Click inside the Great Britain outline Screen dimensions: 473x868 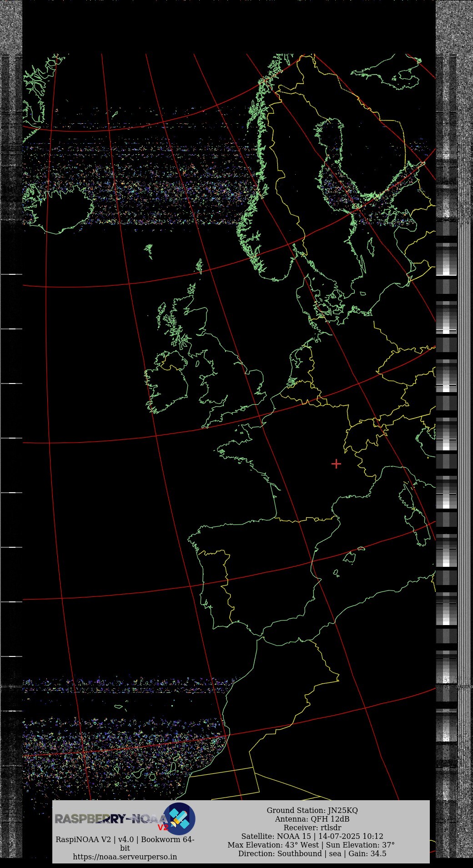[x=223, y=373]
